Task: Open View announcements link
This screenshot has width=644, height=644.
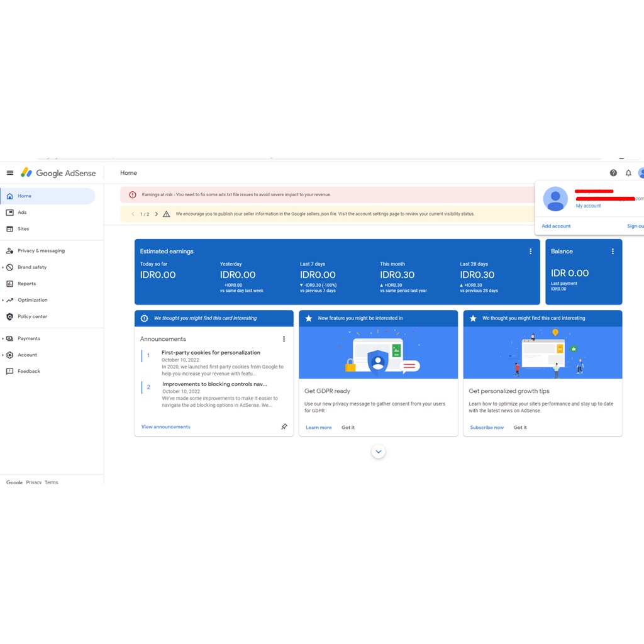Action: point(165,426)
